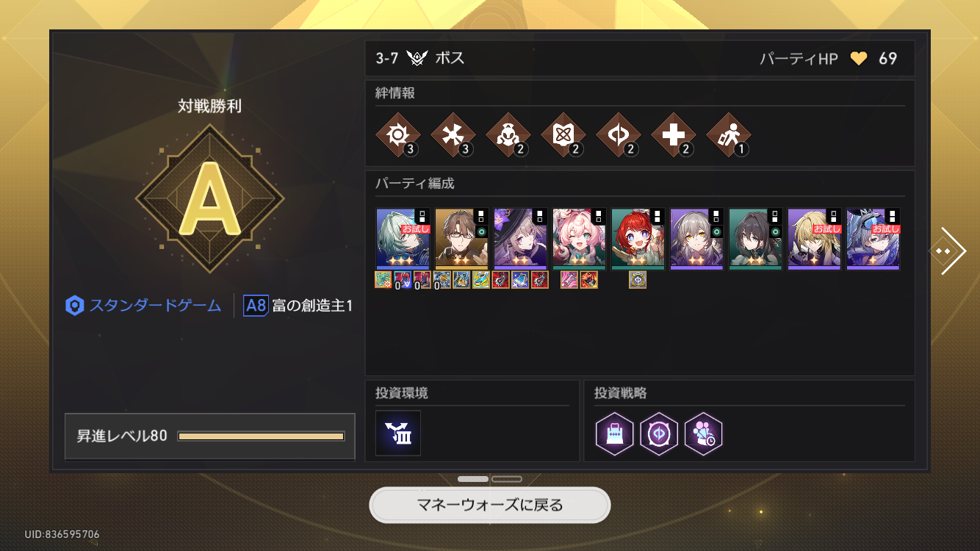Open the white plus cross bond icon
This screenshot has height=551, width=980.
(674, 135)
